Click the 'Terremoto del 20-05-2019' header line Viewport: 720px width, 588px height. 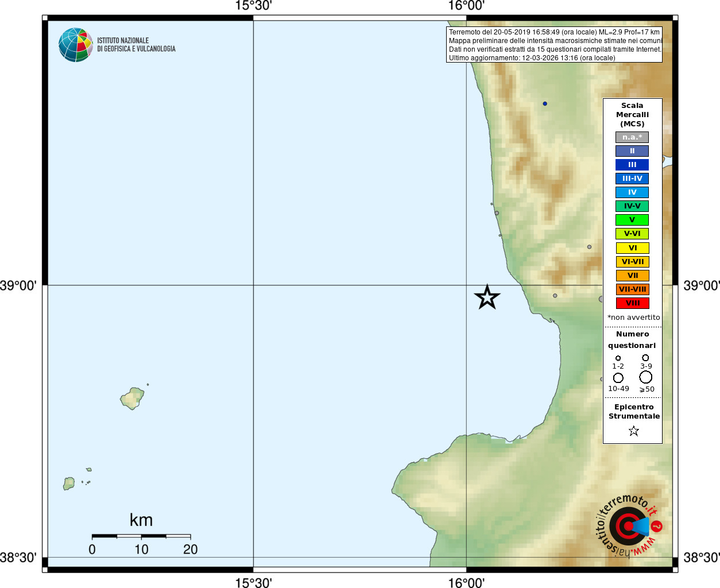554,32
